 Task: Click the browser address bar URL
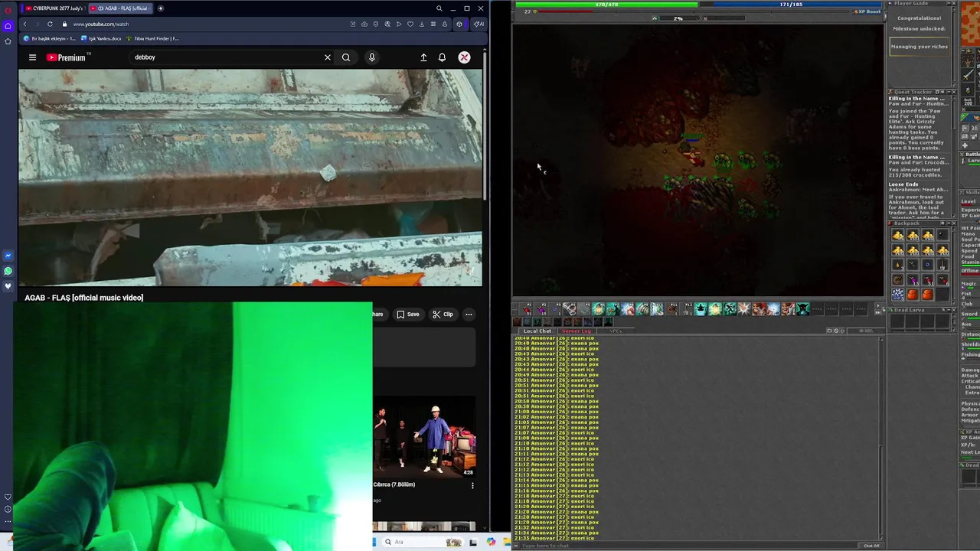click(100, 24)
